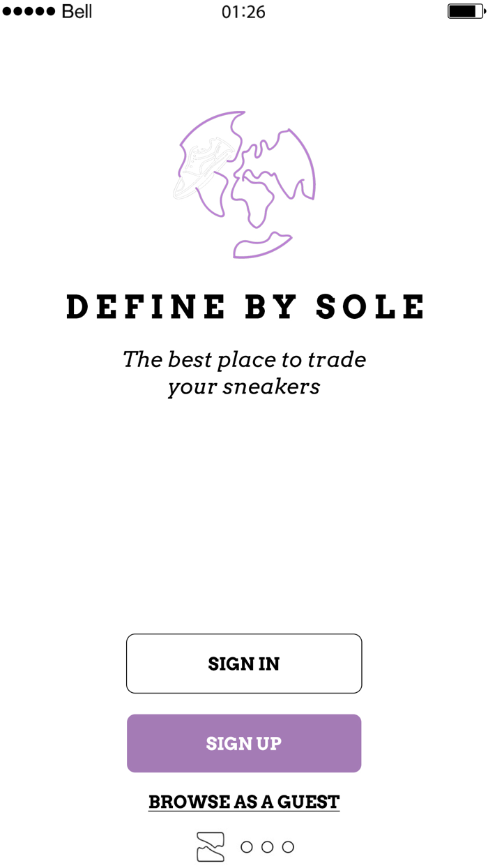The image size is (488, 868).
Task: Select the last page indicator dot
Action: (x=287, y=846)
